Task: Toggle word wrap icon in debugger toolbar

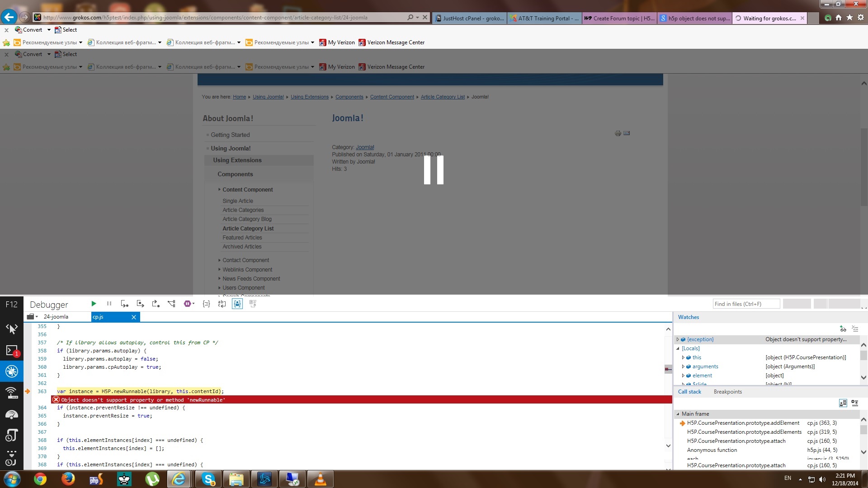Action: point(222,304)
